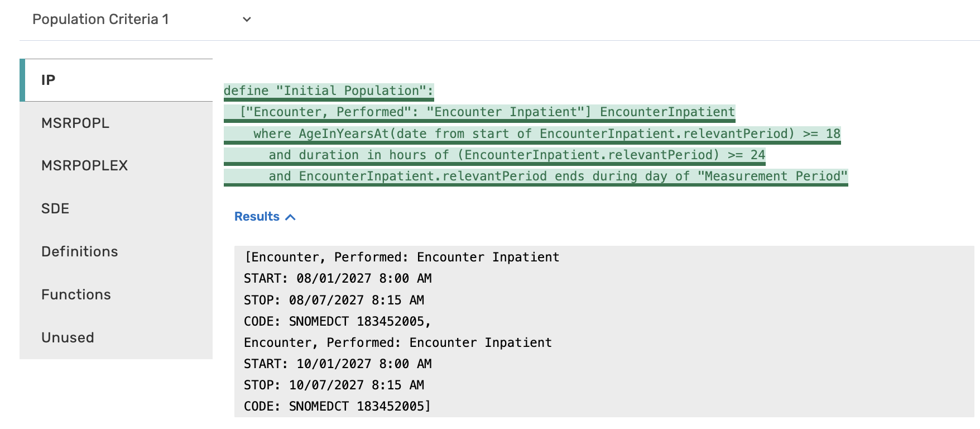Image resolution: width=980 pixels, height=429 pixels.
Task: Click the "Measurement Period" clause line
Action: [535, 176]
